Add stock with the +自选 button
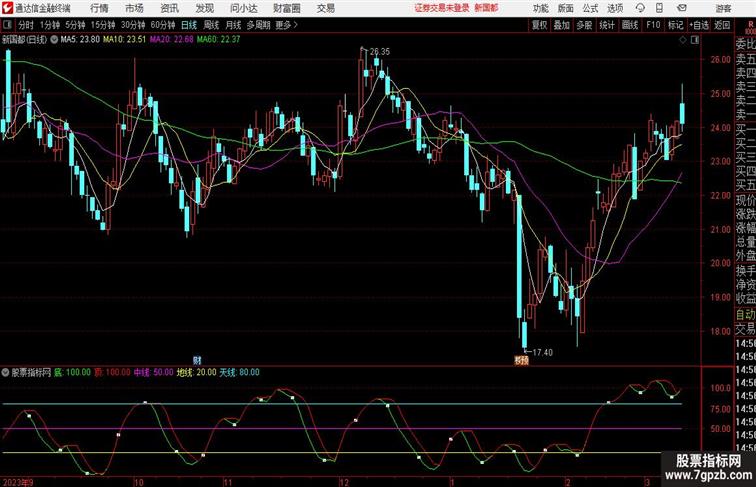 [x=699, y=25]
